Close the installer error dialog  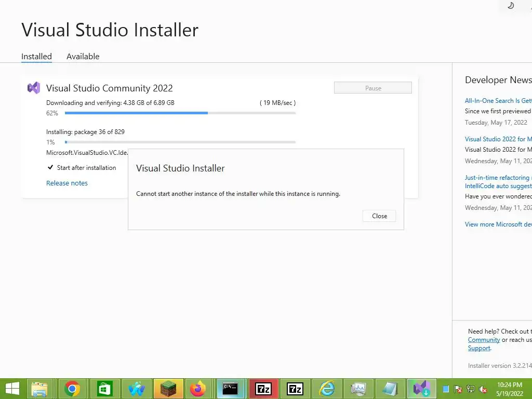click(379, 216)
